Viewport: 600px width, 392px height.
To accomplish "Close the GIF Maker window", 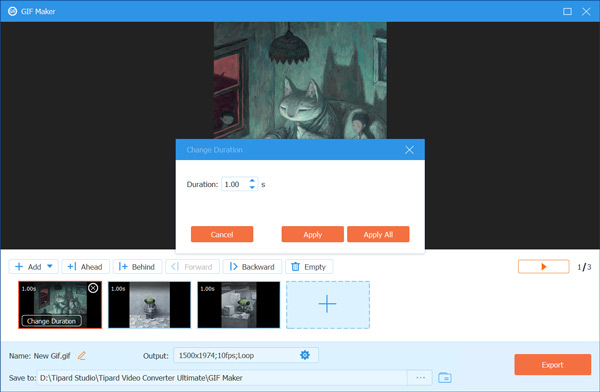I will pyautogui.click(x=586, y=11).
